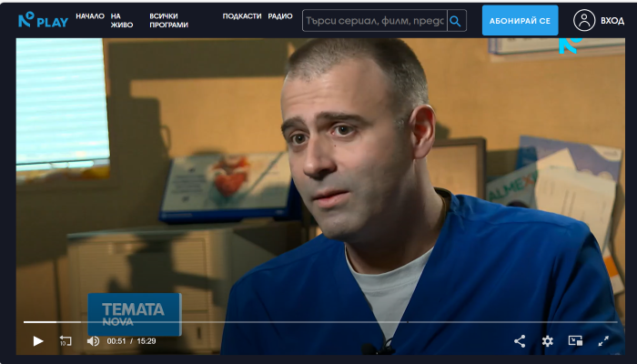
Task: Open the share options icon
Action: coord(520,341)
